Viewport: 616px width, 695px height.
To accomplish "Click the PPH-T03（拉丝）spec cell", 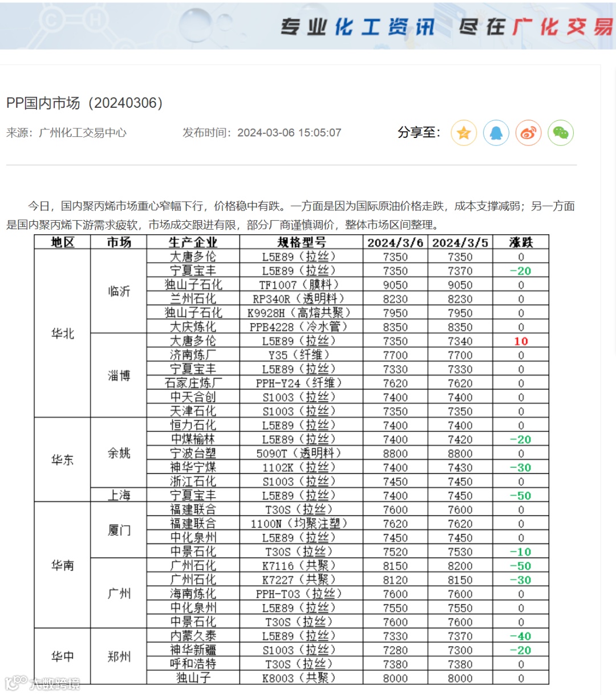I will pos(302,594).
